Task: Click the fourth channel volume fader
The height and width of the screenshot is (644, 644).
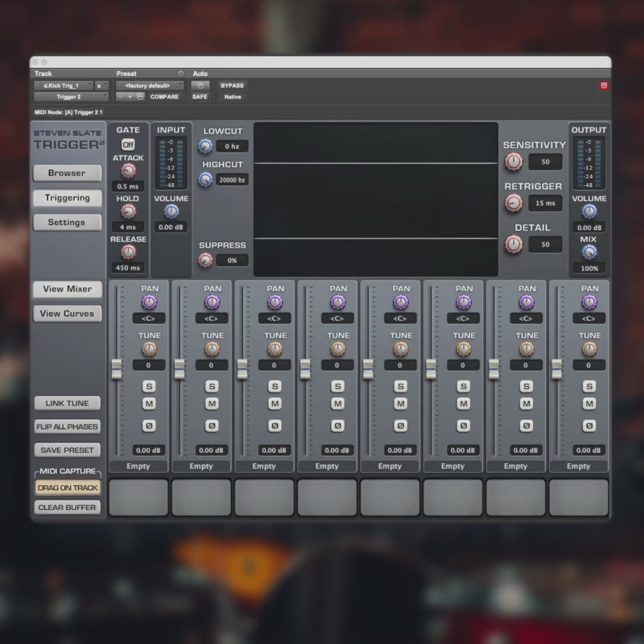Action: tap(305, 369)
